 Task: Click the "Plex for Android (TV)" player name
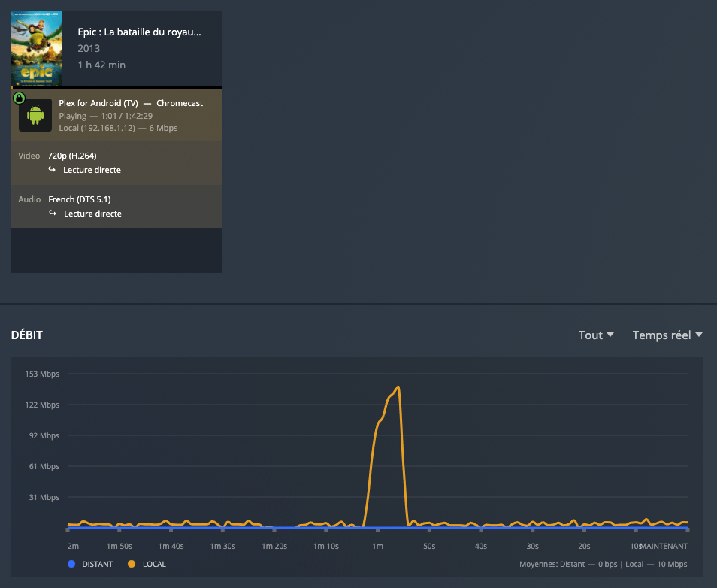98,103
